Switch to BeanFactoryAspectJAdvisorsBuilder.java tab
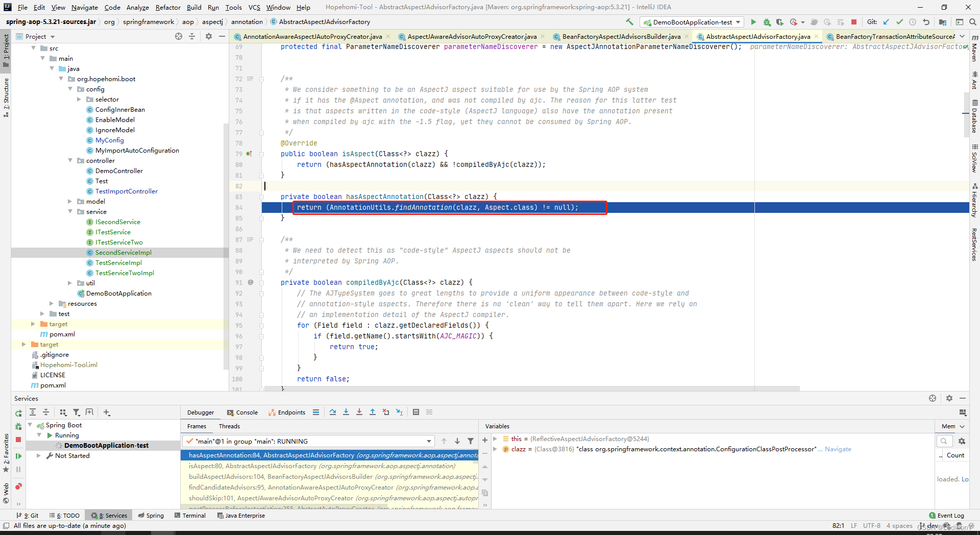The image size is (980, 535). 621,36
